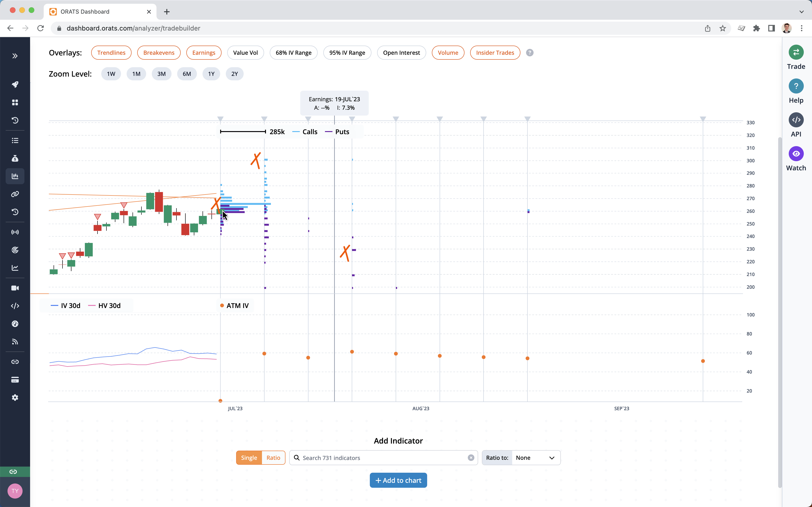Expand the collapsed left sidebar

point(15,56)
